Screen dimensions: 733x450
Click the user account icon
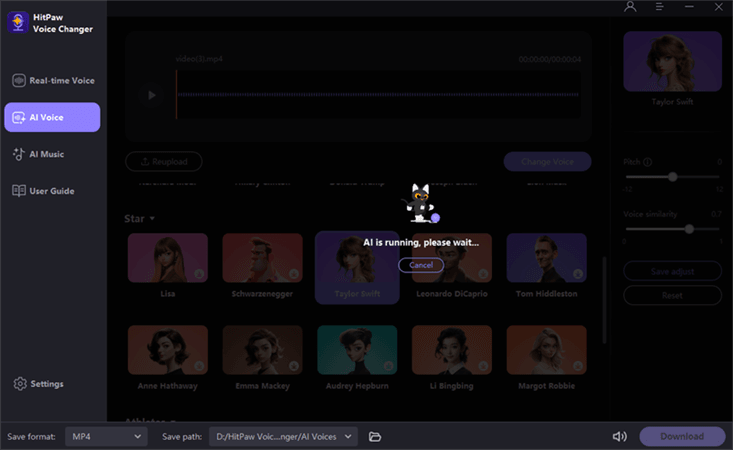click(x=630, y=7)
